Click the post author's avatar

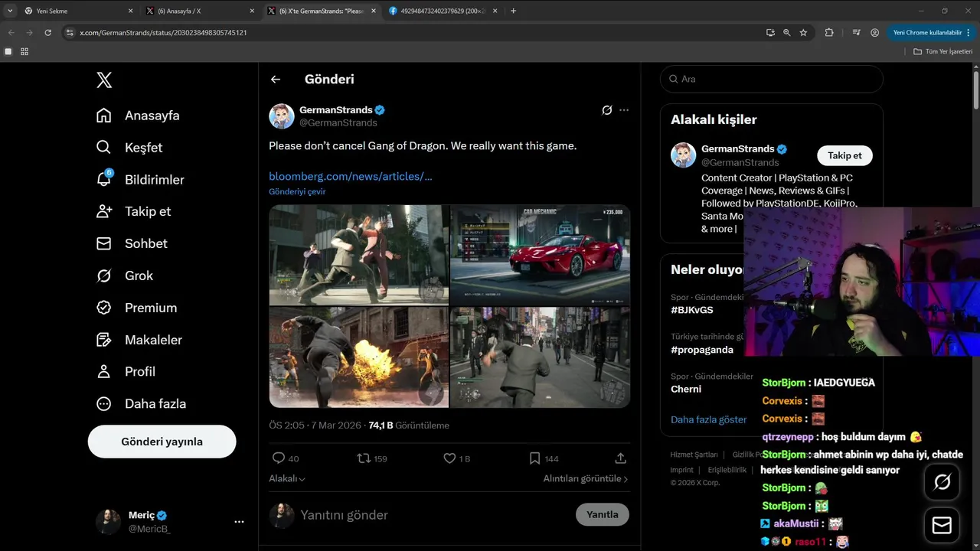[282, 116]
